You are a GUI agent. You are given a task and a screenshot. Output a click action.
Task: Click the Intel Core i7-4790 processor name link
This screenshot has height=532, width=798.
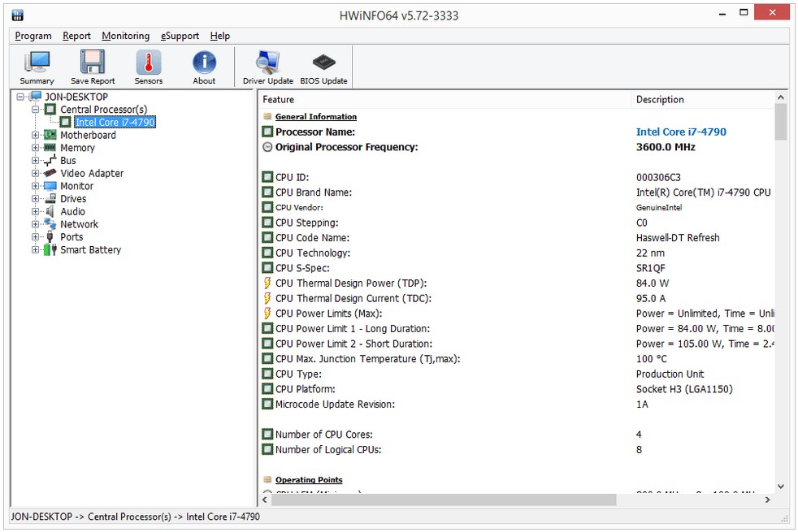tap(681, 132)
